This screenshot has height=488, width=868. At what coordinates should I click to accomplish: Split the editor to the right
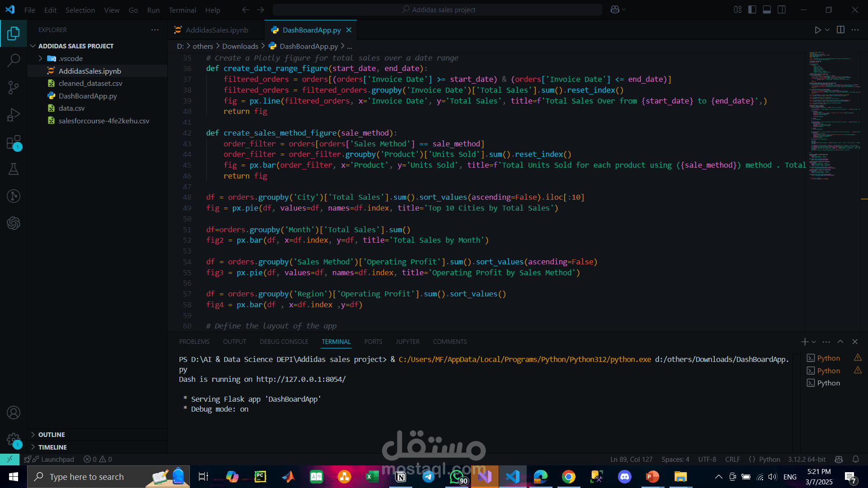[x=840, y=30]
